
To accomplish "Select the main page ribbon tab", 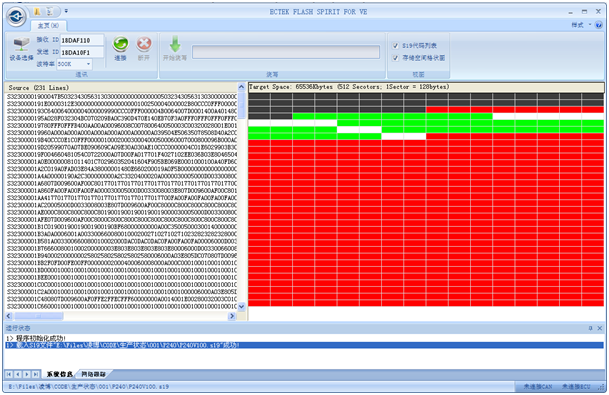I will click(48, 26).
